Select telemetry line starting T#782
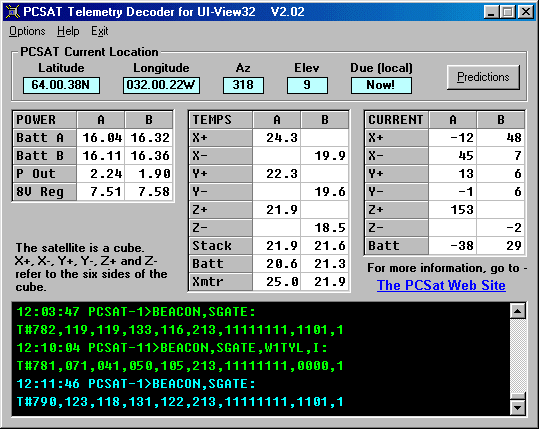The width and height of the screenshot is (539, 429). point(180,330)
